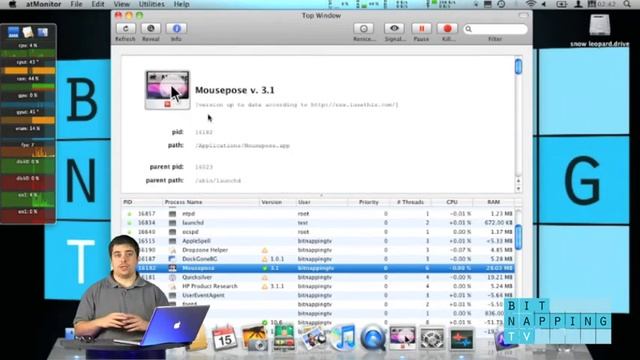640x360 pixels.
Task: Click the Refresh toolbar button
Action: (125, 29)
